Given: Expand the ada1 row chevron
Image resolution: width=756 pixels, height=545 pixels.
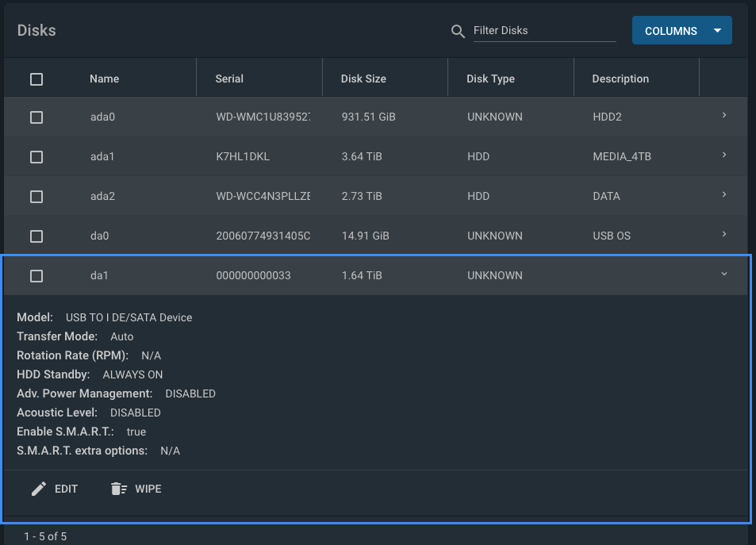Looking at the screenshot, I should coord(723,155).
